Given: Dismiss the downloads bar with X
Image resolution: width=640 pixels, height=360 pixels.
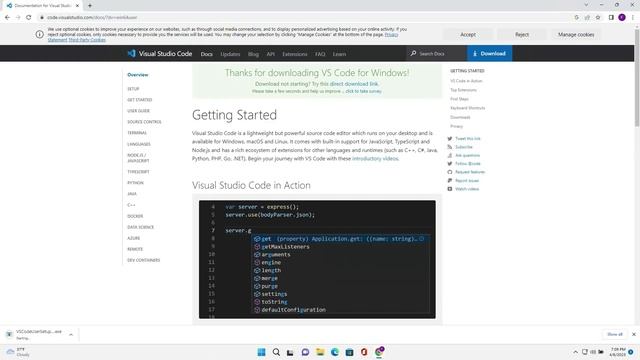Looking at the screenshot, I should (634, 334).
